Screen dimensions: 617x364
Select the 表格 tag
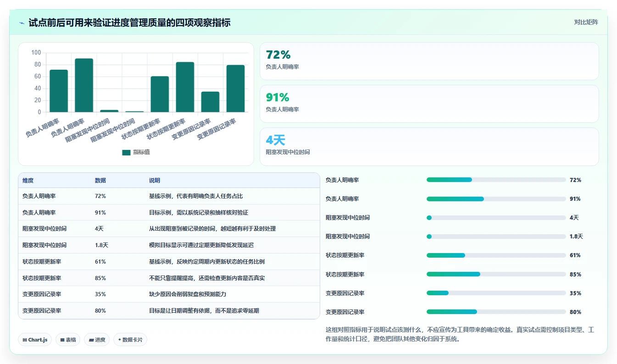click(68, 340)
